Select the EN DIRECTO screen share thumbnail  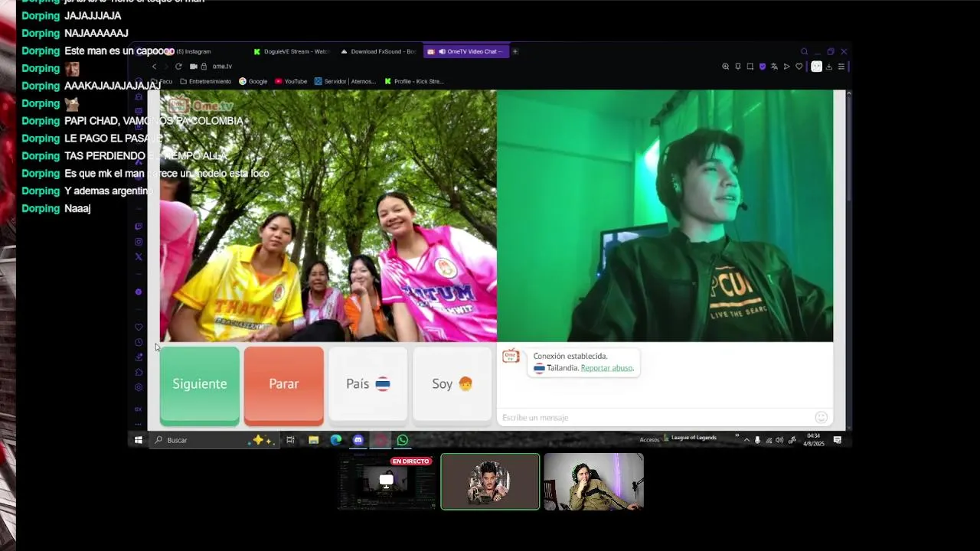pos(386,481)
